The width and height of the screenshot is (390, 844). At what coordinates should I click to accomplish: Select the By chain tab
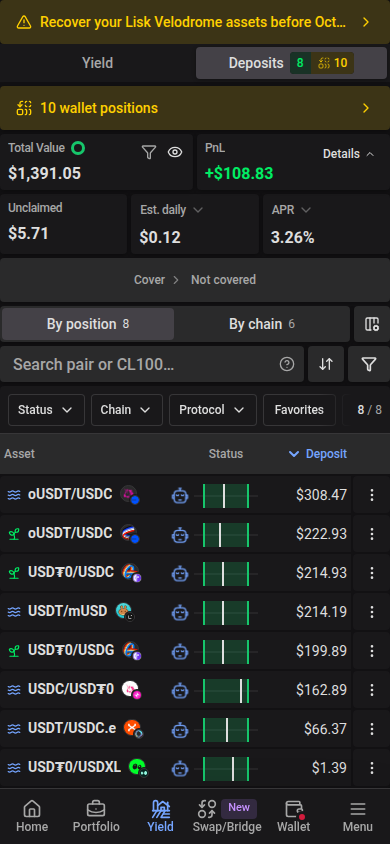[262, 324]
